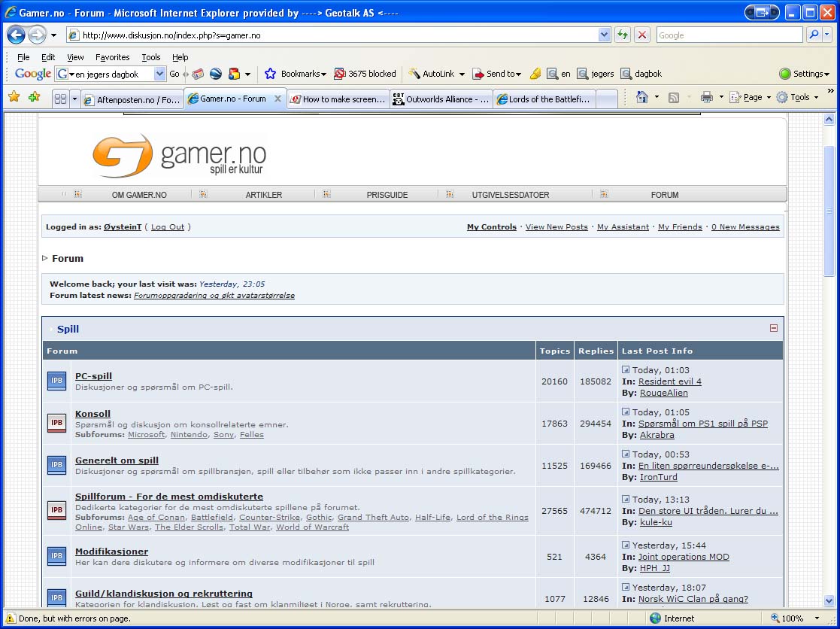Screen dimensions: 840x629
Task: Click in the Google search box at top right
Action: click(x=729, y=35)
